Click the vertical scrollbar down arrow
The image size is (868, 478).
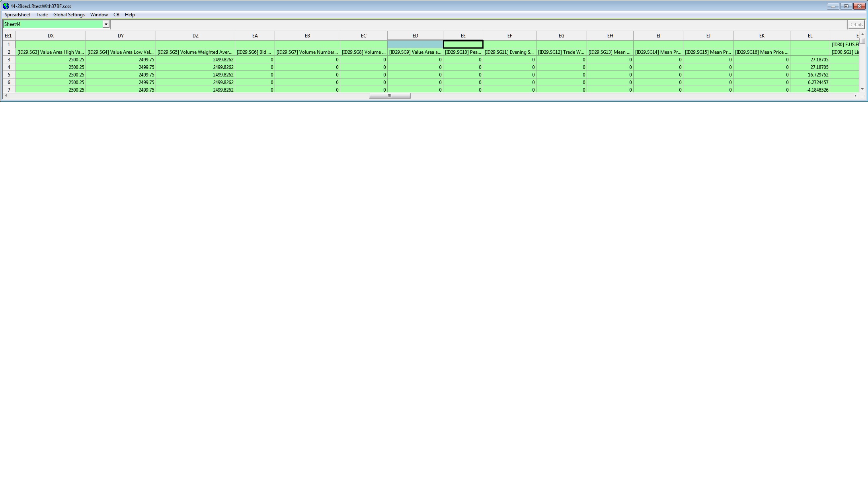(x=862, y=89)
